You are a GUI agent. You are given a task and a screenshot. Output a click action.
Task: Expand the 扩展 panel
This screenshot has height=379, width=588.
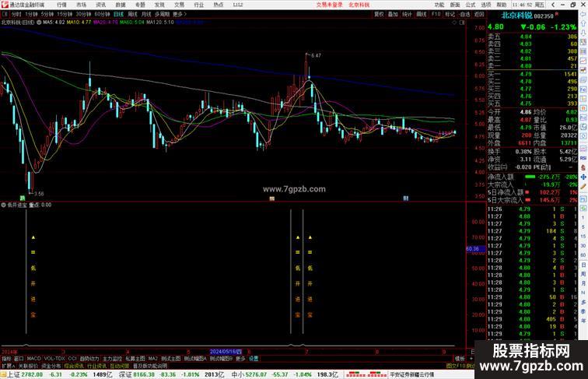pos(9,366)
